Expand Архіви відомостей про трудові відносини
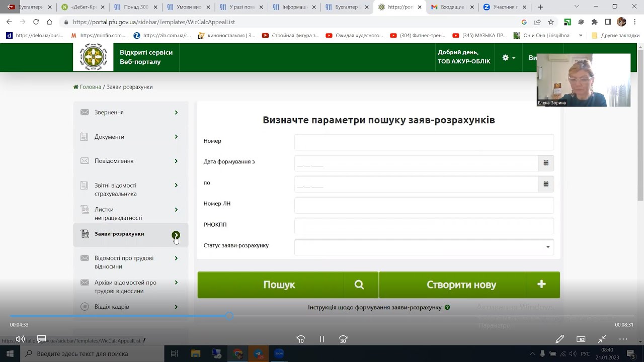Image resolution: width=644 pixels, height=362 pixels. [176, 283]
